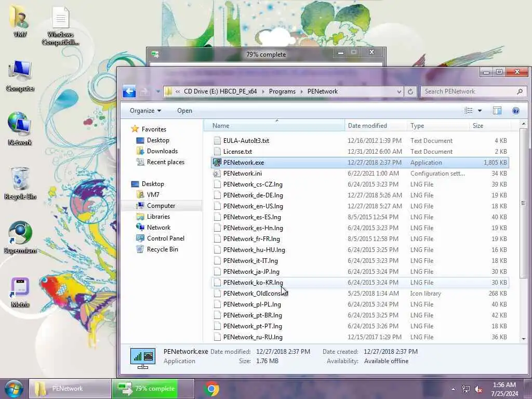Viewport: 532px width, 399px height.
Task: Open Windows Compatibility desktop file
Action: click(60, 25)
